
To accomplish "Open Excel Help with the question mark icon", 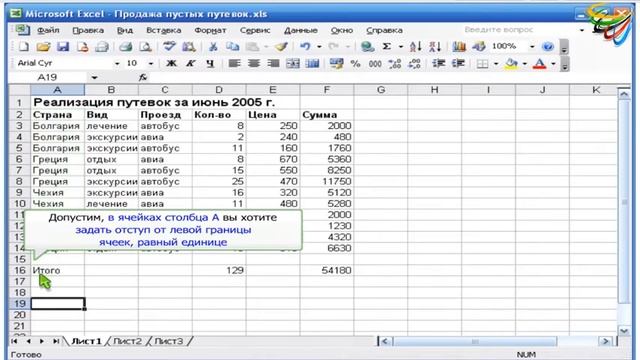I will [x=548, y=47].
